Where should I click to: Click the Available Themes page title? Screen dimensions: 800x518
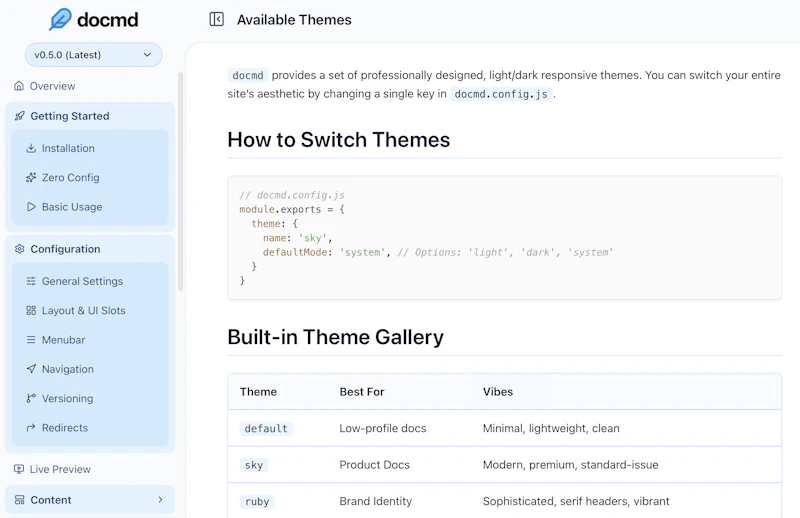point(294,19)
